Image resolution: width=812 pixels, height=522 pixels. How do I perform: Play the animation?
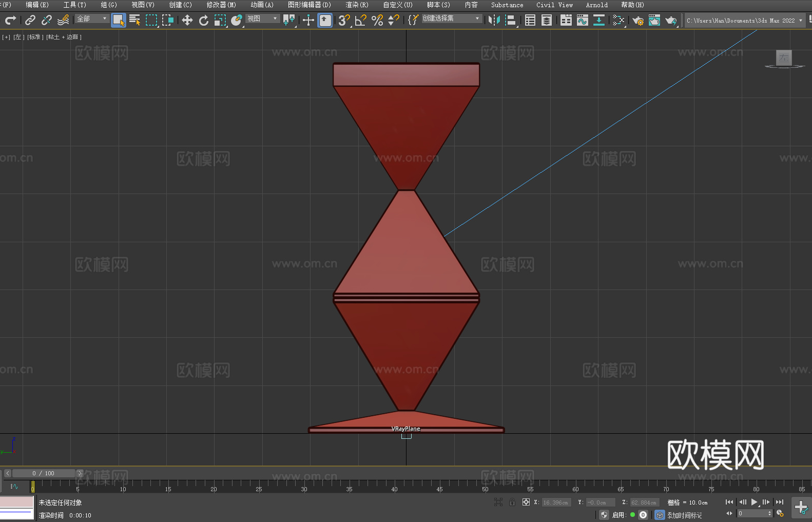[754, 502]
